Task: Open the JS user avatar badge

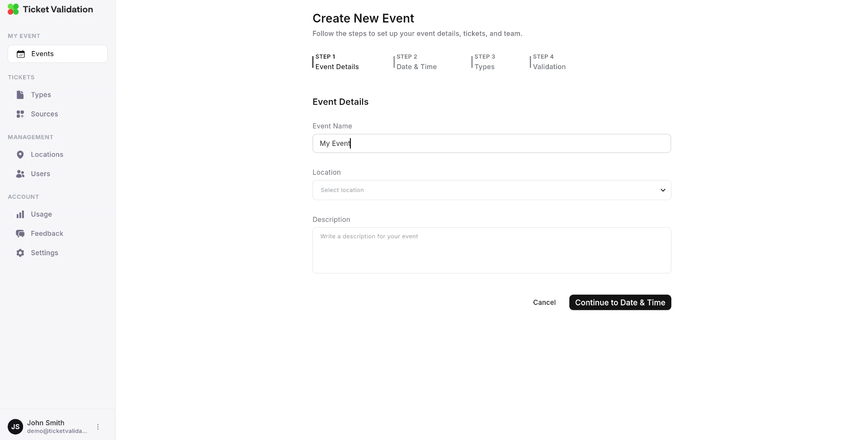Action: click(x=15, y=426)
